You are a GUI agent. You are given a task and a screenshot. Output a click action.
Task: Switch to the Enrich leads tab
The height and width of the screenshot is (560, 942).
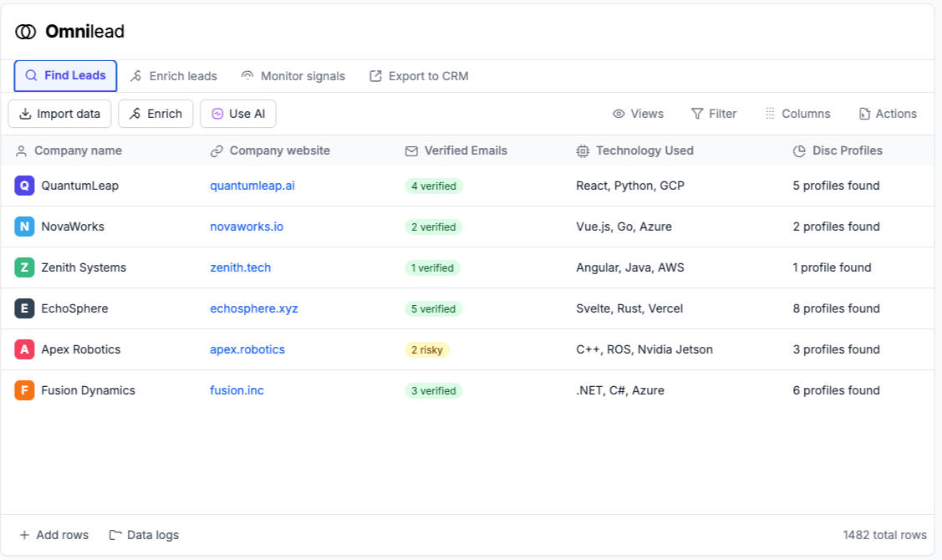click(174, 76)
